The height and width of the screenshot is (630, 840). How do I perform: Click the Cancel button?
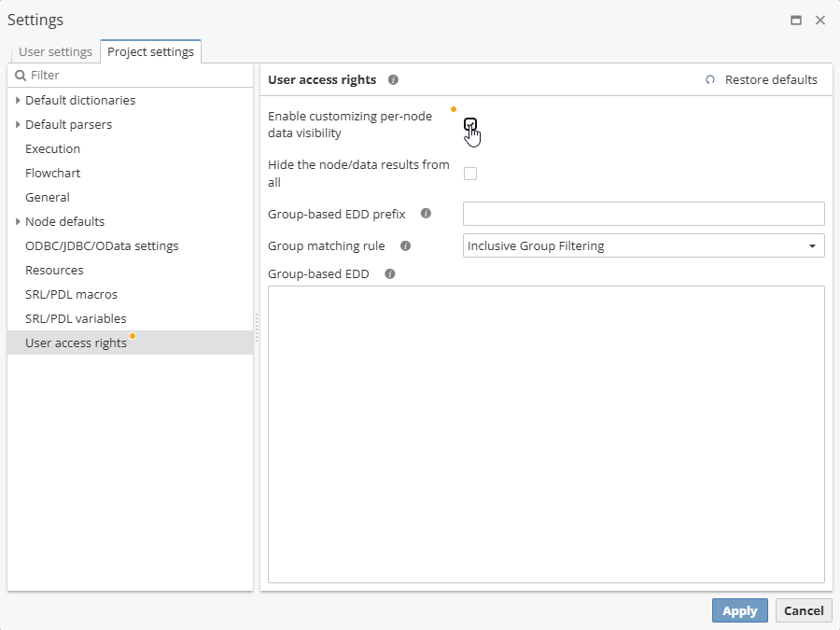click(804, 610)
